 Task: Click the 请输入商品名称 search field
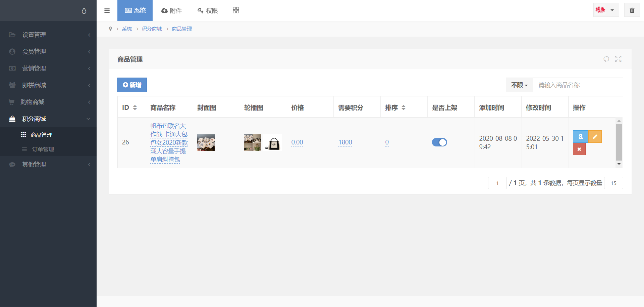point(578,85)
